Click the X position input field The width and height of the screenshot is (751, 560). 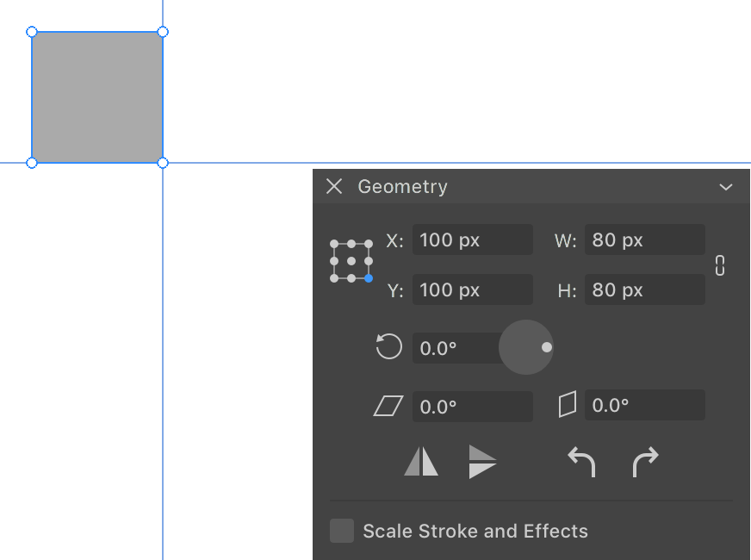(x=472, y=240)
